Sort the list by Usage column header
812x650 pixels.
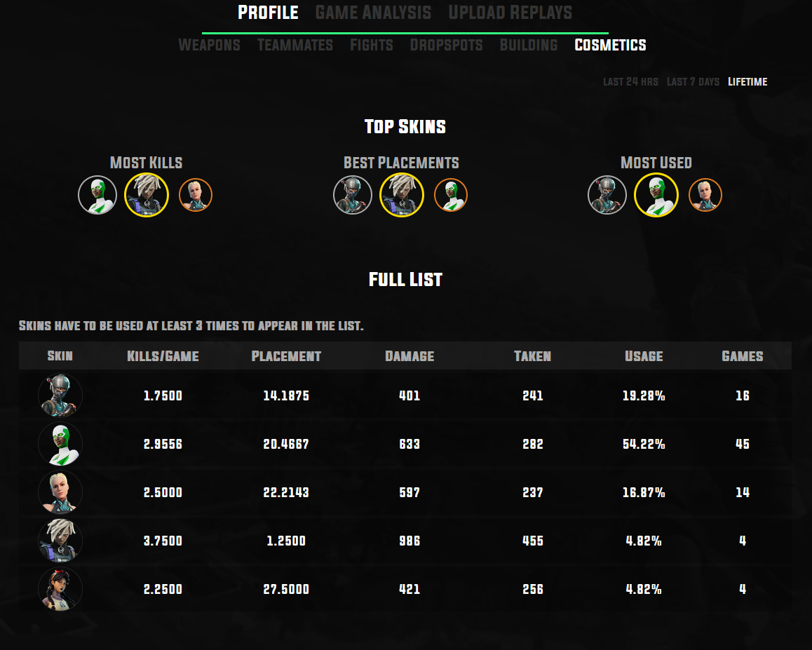644,356
